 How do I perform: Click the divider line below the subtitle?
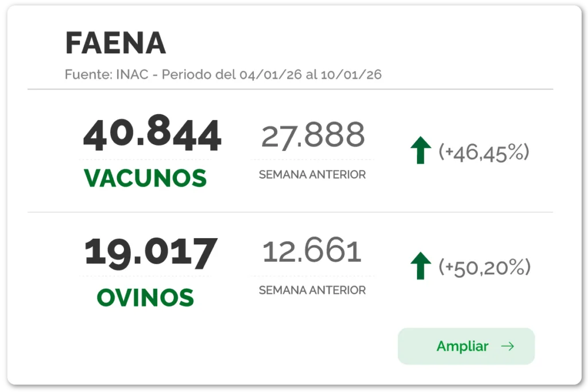tap(290, 89)
